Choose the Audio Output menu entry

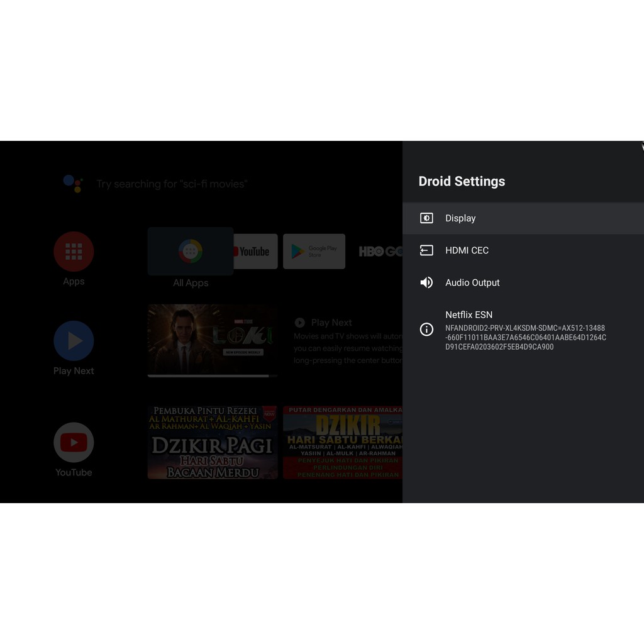pyautogui.click(x=472, y=282)
